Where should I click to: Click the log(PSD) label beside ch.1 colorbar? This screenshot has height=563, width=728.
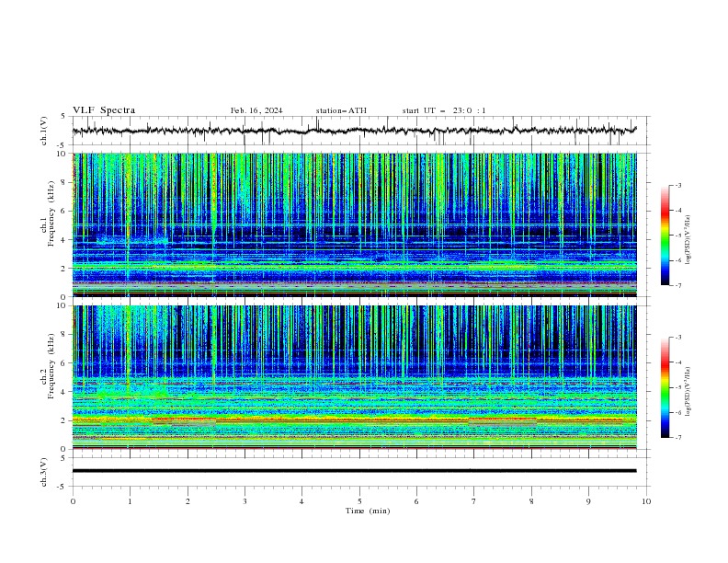(688, 240)
